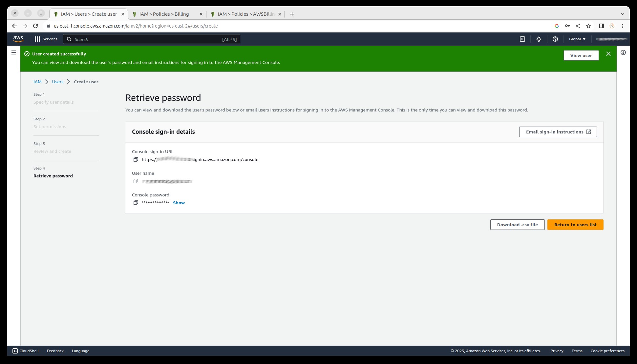The height and width of the screenshot is (364, 637).
Task: Open the Feedback footer link
Action: click(x=55, y=351)
